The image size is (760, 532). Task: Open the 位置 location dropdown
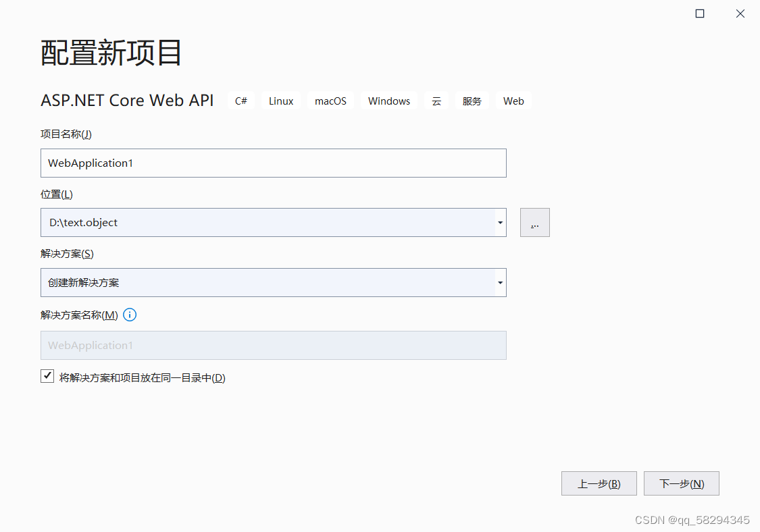coord(500,222)
